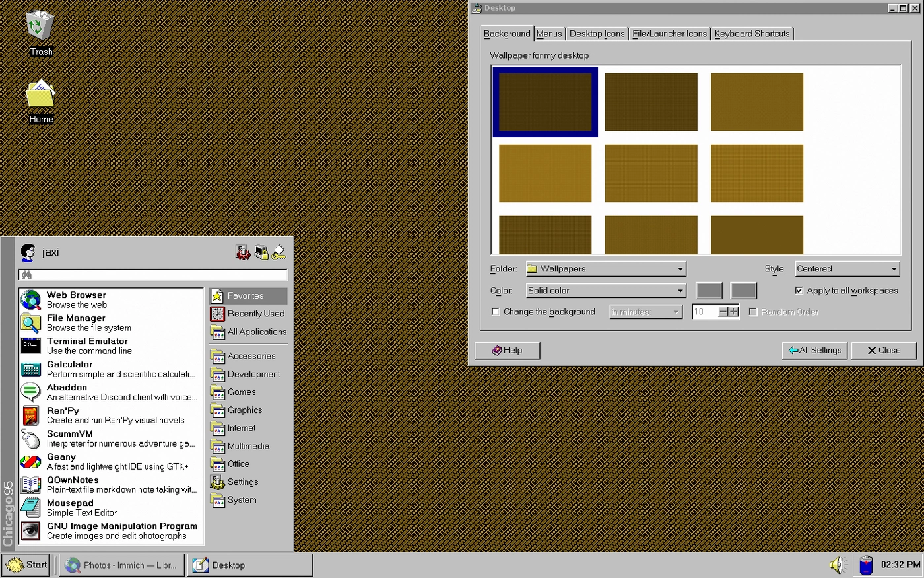Click the battery indicator tray icon
The image size is (924, 578).
pos(866,565)
